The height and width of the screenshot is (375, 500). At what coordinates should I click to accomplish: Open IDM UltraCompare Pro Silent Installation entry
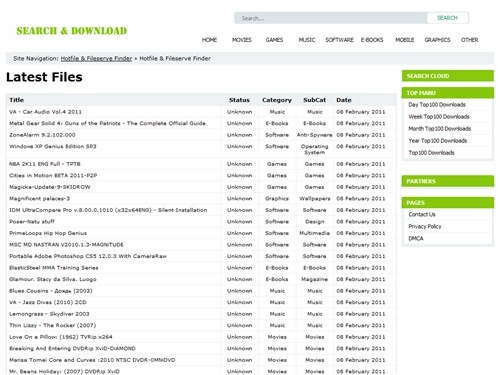coord(108,210)
